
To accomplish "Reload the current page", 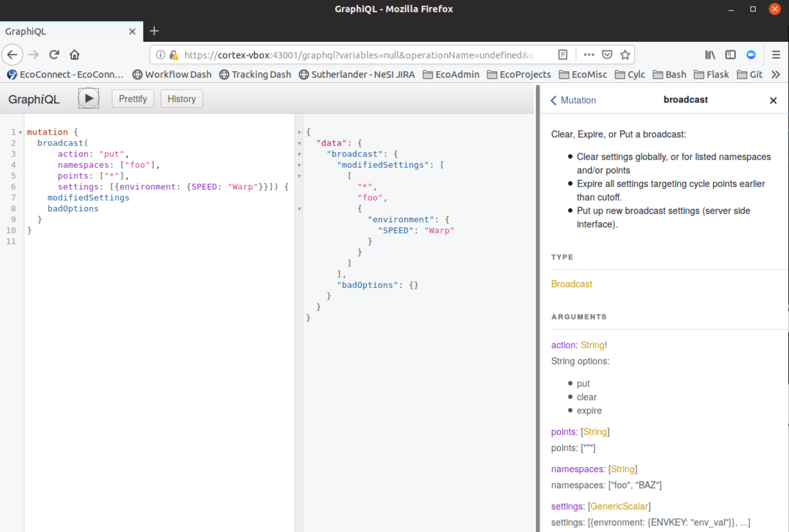I will click(54, 55).
